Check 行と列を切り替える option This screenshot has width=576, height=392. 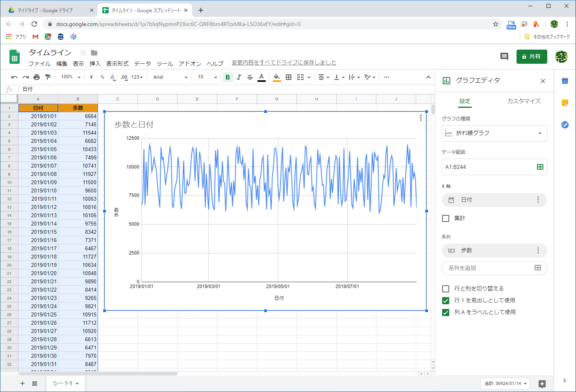446,289
